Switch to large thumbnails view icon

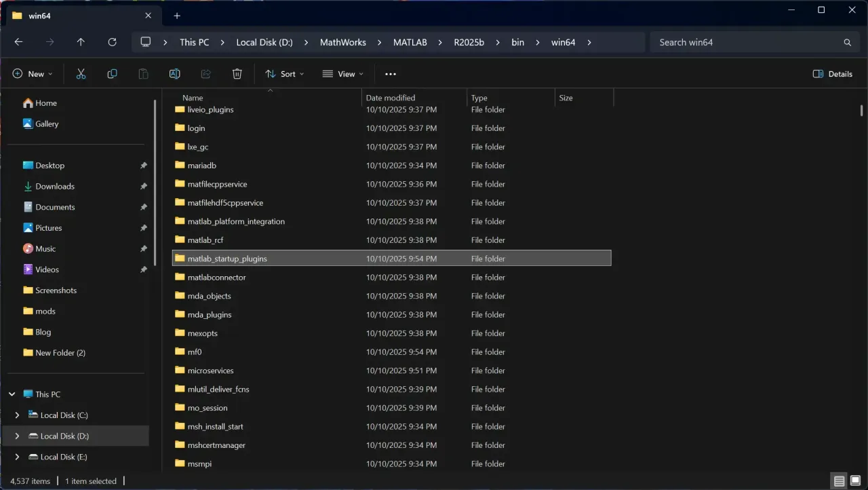click(x=855, y=481)
